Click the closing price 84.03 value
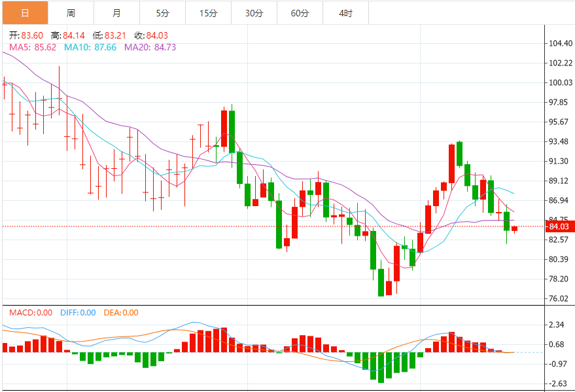Viewport: 575px width, 392px height. (x=157, y=35)
